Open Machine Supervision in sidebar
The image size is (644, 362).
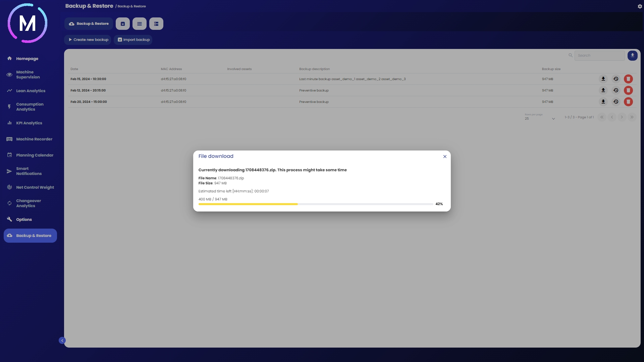[28, 74]
